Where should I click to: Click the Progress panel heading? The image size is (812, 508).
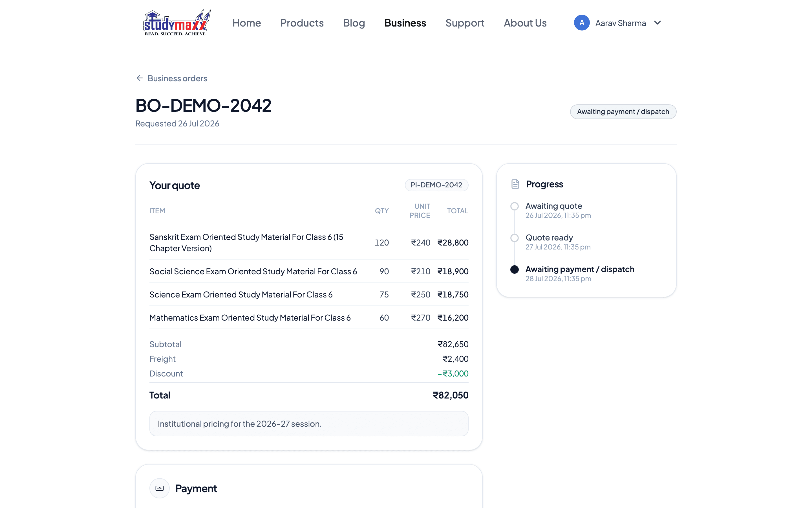point(544,184)
